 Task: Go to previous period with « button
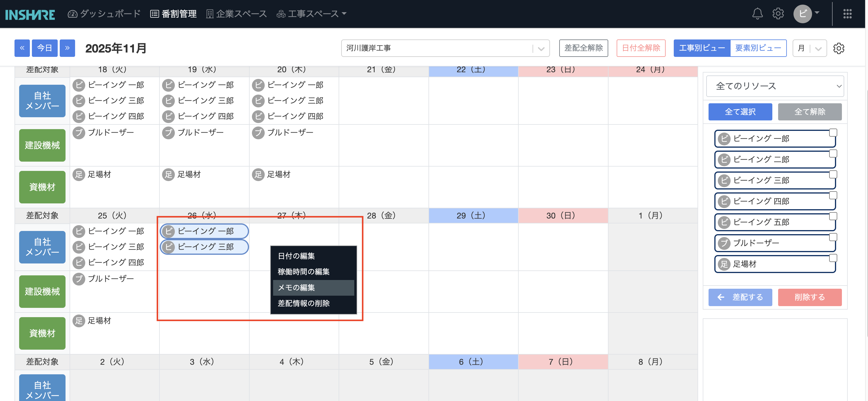[22, 48]
